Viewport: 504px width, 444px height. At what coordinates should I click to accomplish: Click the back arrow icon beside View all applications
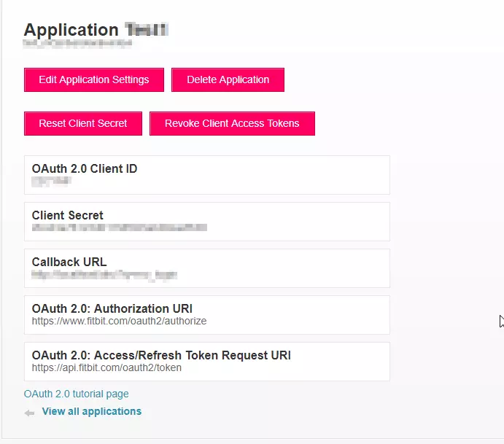(x=29, y=413)
